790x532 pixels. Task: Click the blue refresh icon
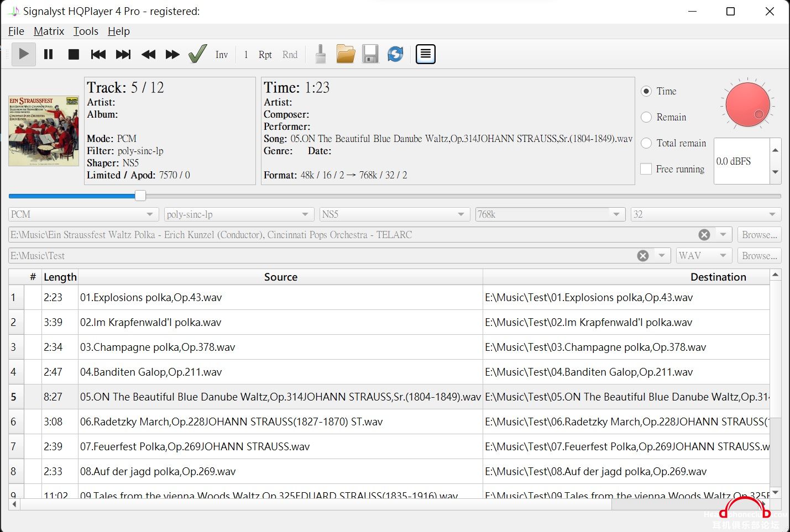pos(395,54)
